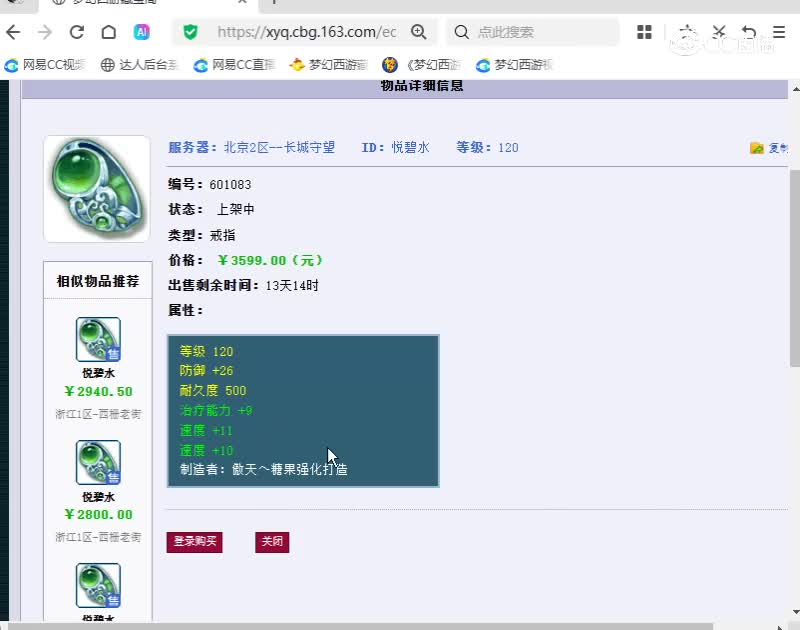The image size is (800, 630).
Task: Open the AI assistant icon
Action: pos(141,32)
